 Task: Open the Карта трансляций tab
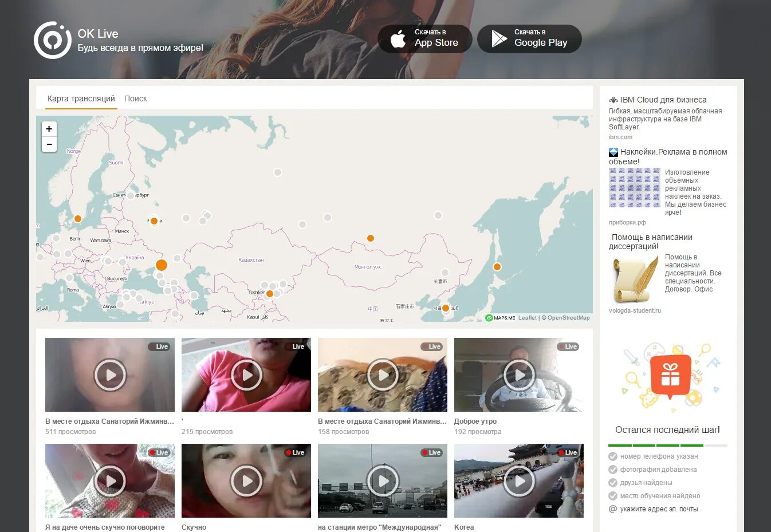click(81, 98)
